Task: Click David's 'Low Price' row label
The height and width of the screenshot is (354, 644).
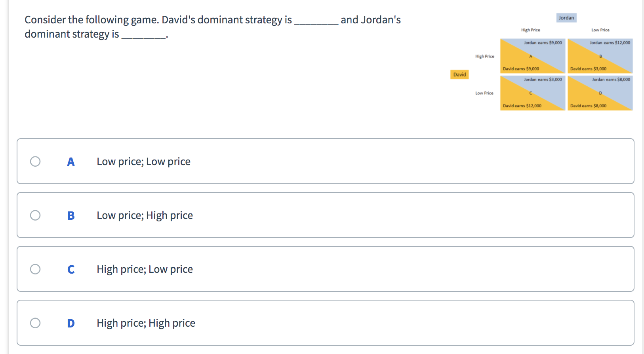Action: point(484,93)
